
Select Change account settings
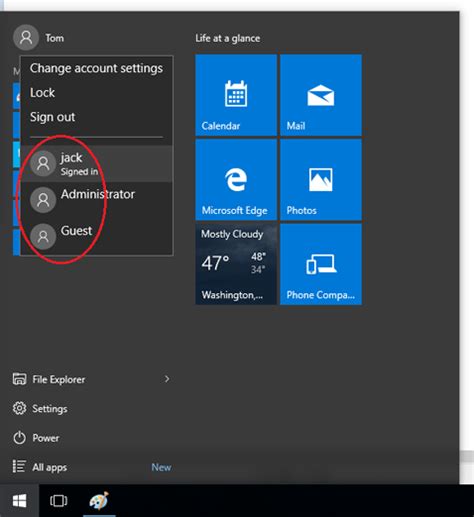(96, 68)
